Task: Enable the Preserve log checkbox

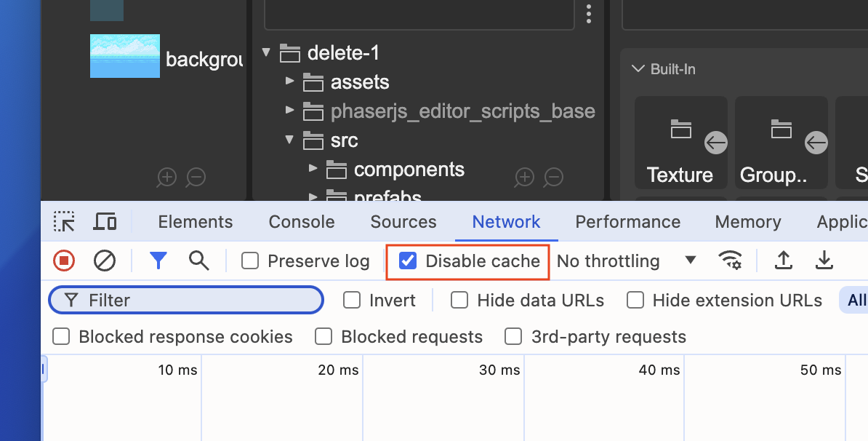Action: 250,261
